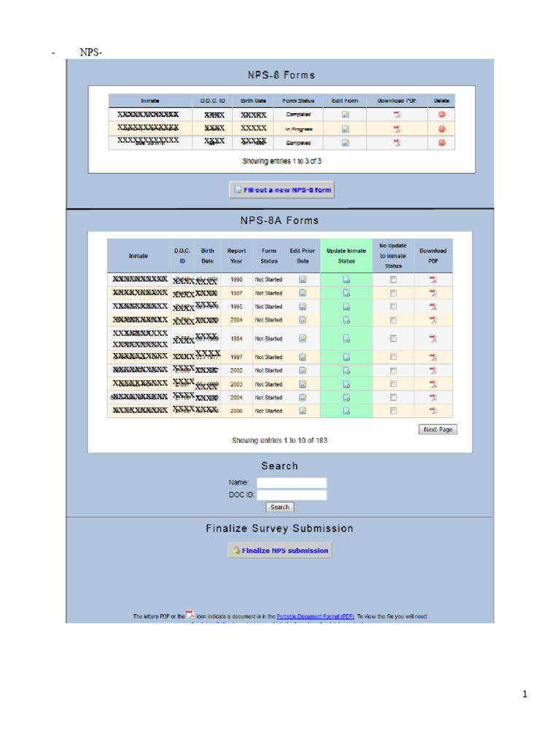Update inmate status for the 1995 report row

pyautogui.click(x=346, y=306)
